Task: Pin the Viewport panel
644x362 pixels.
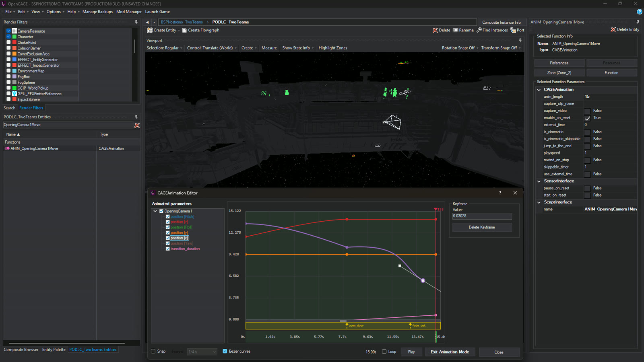Action: (520, 41)
